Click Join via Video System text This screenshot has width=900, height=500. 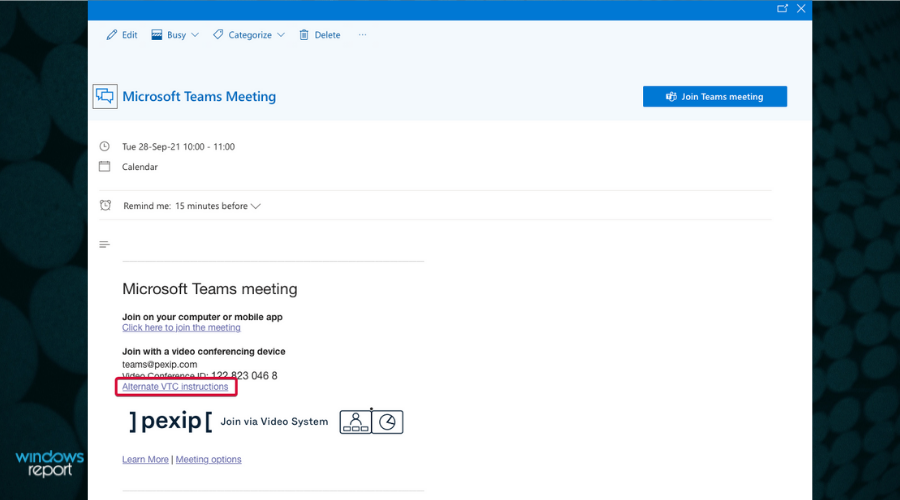(274, 421)
